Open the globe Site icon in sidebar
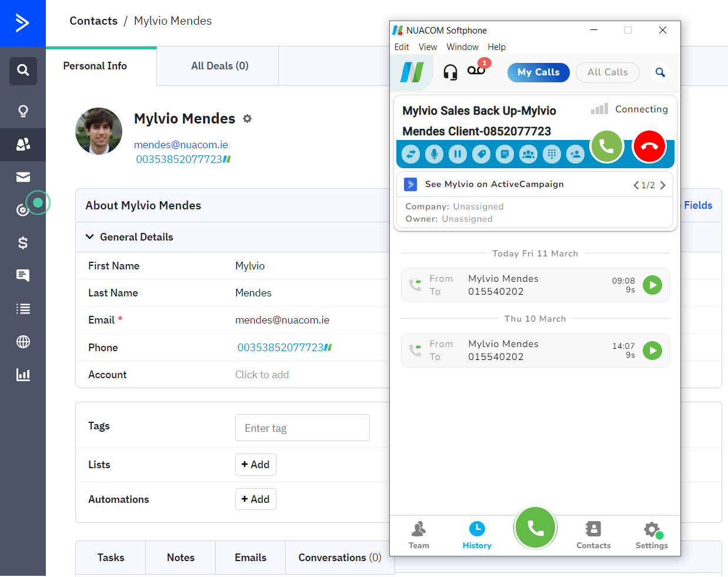 click(x=23, y=342)
